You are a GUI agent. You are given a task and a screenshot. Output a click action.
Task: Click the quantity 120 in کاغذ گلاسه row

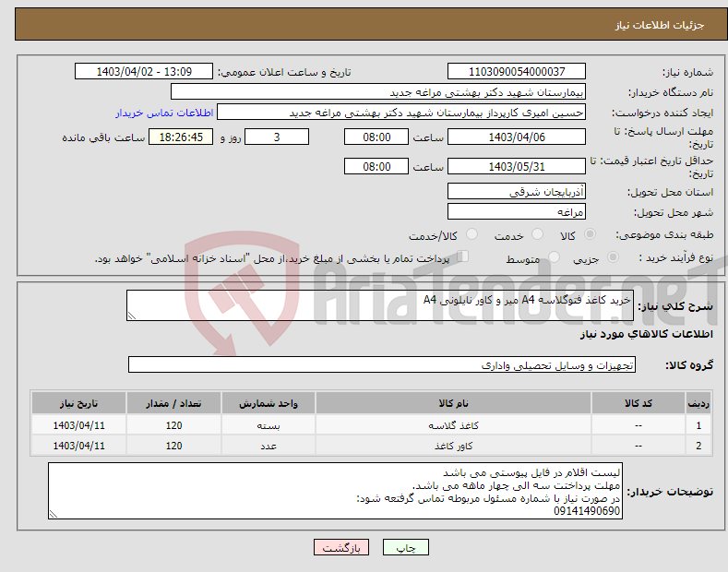point(173,425)
